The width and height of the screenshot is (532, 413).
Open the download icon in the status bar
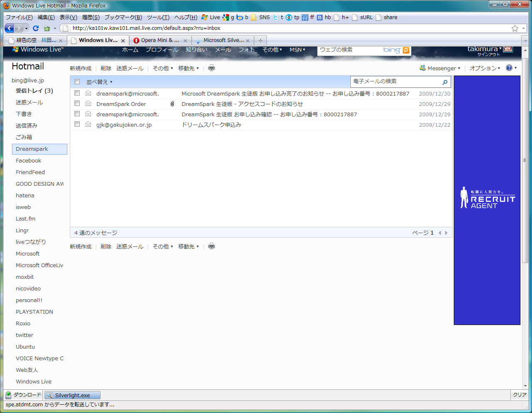click(x=8, y=395)
